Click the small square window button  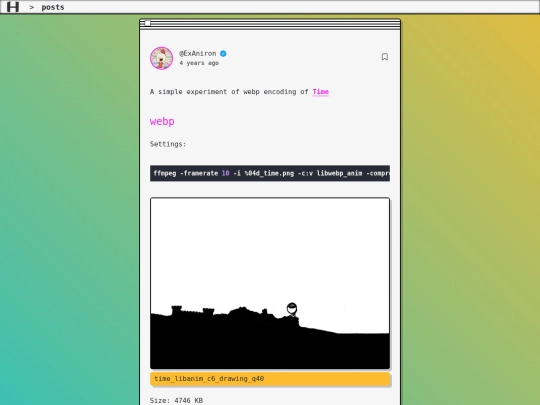pos(147,23)
